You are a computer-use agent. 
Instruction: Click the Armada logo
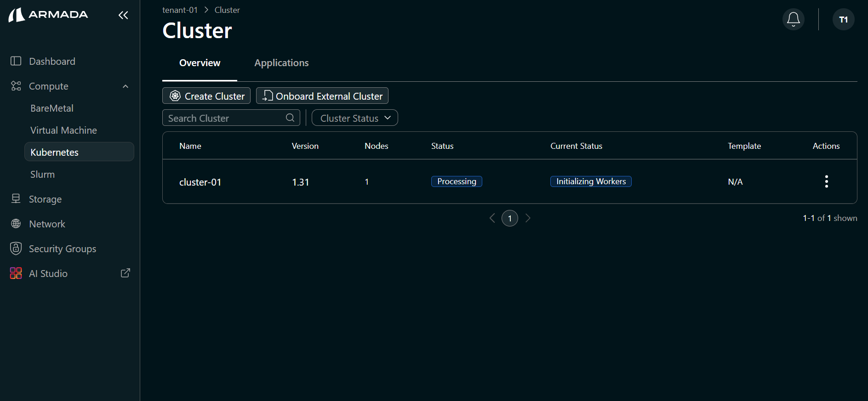click(48, 15)
